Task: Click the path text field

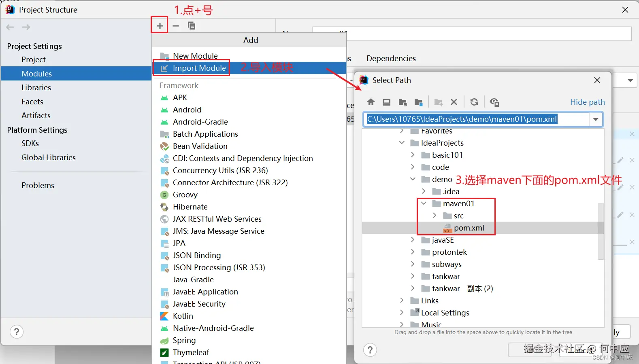Action: click(476, 119)
